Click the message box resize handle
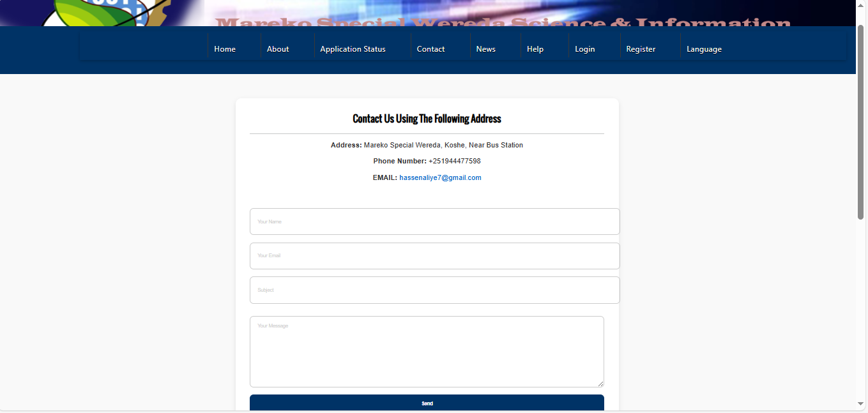Image resolution: width=868 pixels, height=413 pixels. [600, 384]
